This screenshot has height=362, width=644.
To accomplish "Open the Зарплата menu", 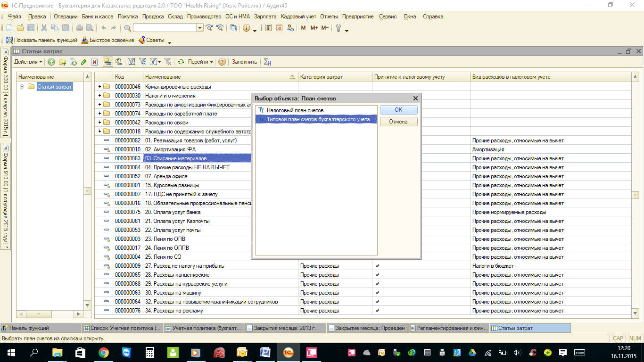I will [x=265, y=16].
